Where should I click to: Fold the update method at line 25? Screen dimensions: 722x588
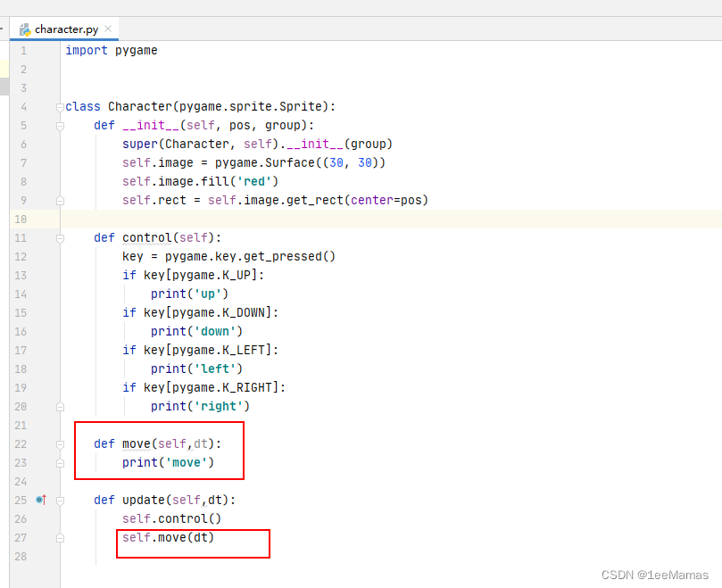point(60,501)
